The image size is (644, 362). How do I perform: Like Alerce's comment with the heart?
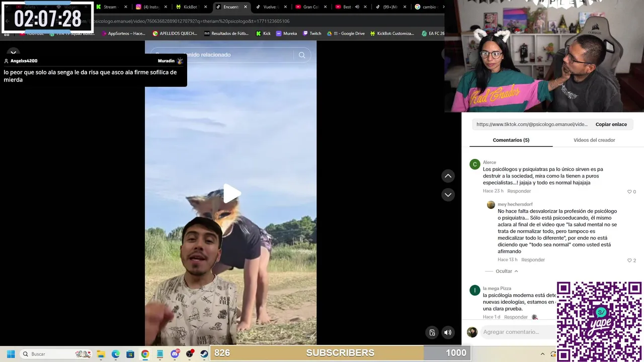[629, 192]
